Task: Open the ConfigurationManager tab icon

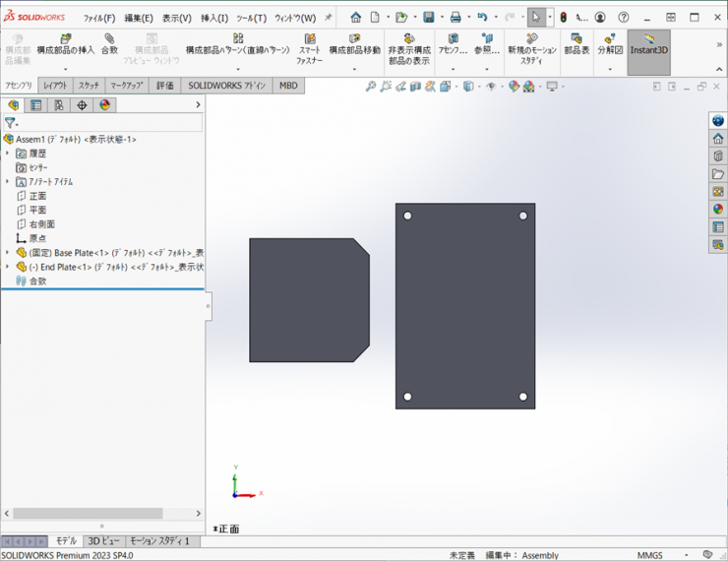Action: pos(59,105)
